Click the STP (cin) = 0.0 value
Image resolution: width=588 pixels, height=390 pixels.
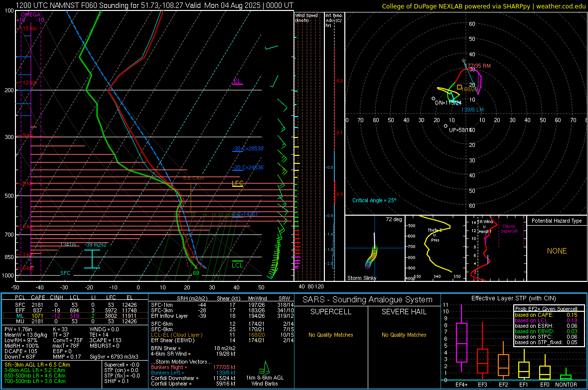pos(122,370)
